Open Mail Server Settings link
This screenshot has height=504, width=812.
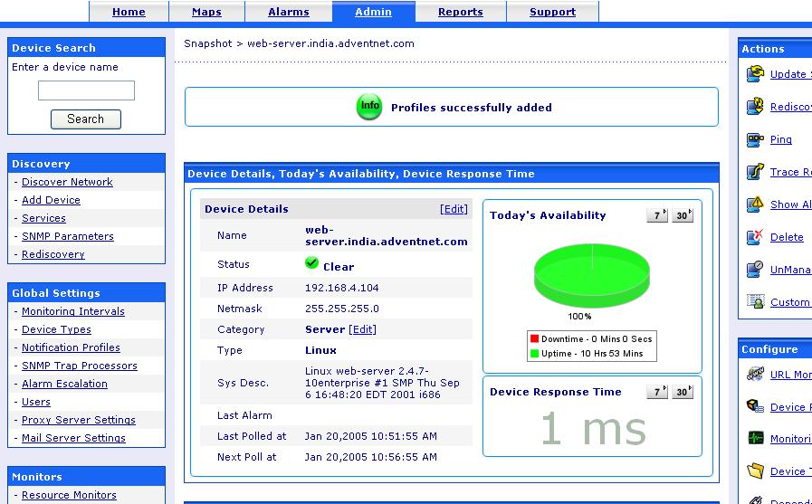pyautogui.click(x=73, y=438)
